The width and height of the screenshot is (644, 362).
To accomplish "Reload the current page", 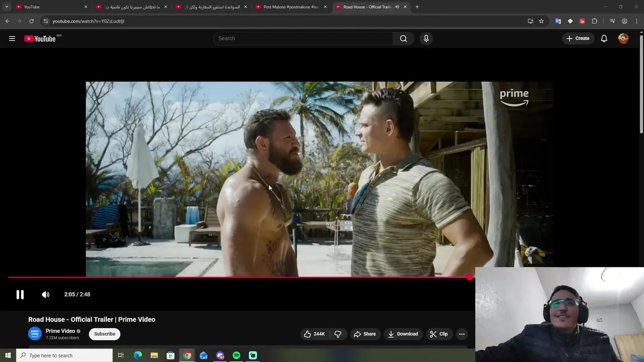I will [31, 21].
